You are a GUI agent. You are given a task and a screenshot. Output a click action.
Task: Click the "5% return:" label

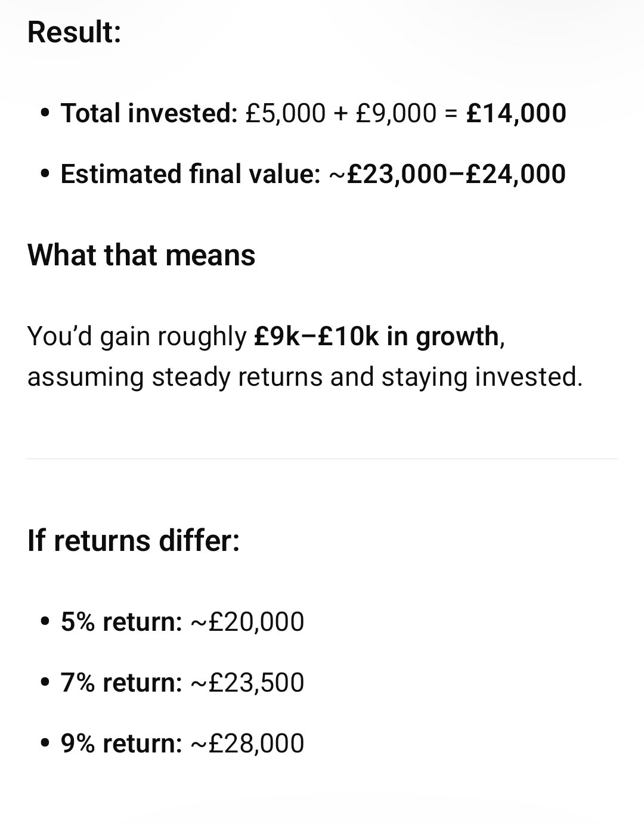tap(121, 622)
